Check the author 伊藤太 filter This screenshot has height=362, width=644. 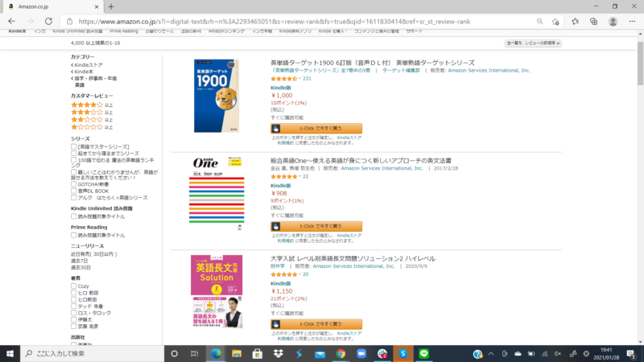(x=73, y=319)
